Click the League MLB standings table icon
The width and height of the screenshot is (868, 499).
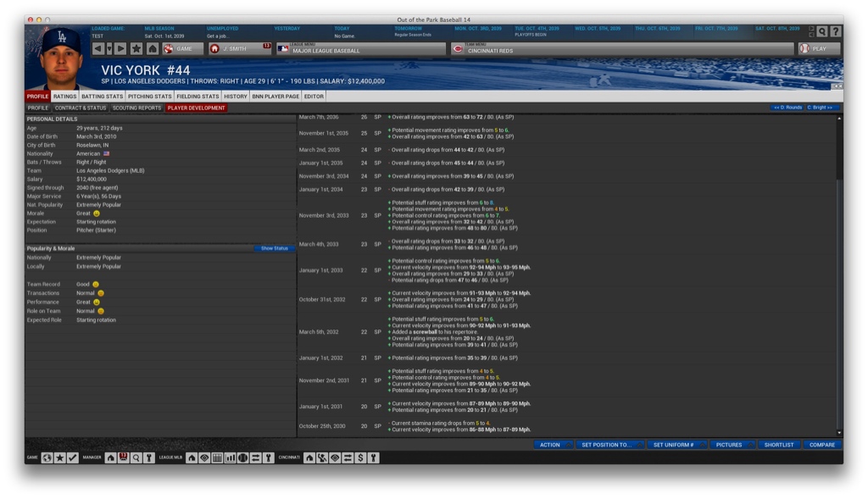click(217, 458)
